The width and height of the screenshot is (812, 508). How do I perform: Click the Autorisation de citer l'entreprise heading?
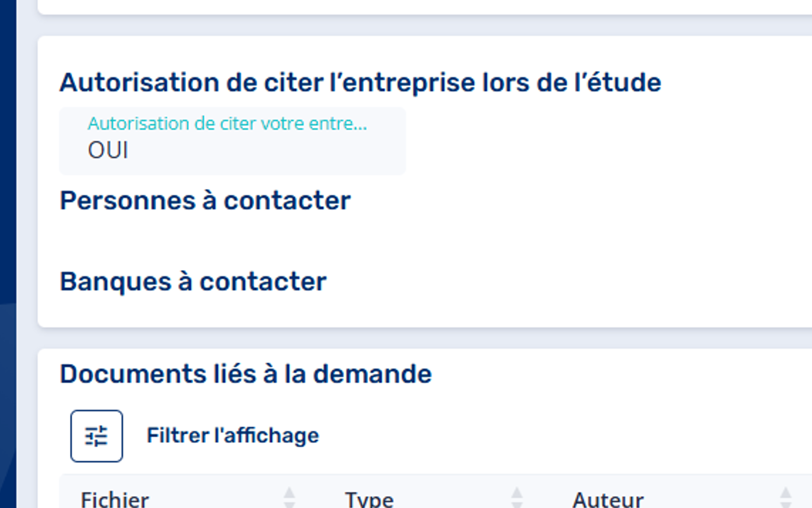[360, 83]
